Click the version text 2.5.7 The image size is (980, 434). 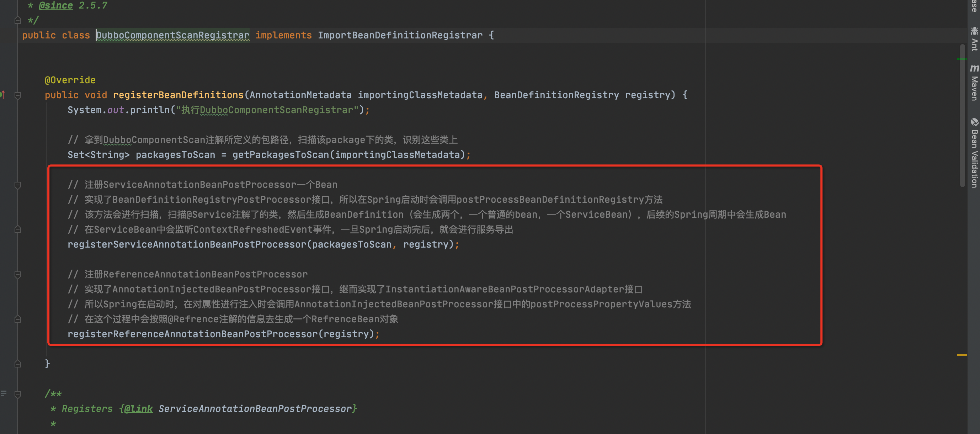(93, 5)
